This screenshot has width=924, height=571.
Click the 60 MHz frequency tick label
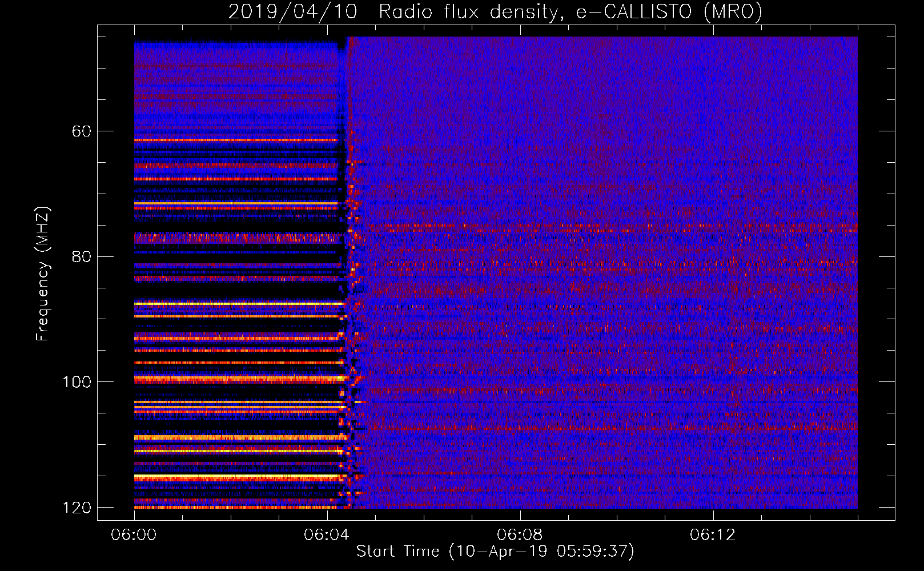click(x=81, y=131)
